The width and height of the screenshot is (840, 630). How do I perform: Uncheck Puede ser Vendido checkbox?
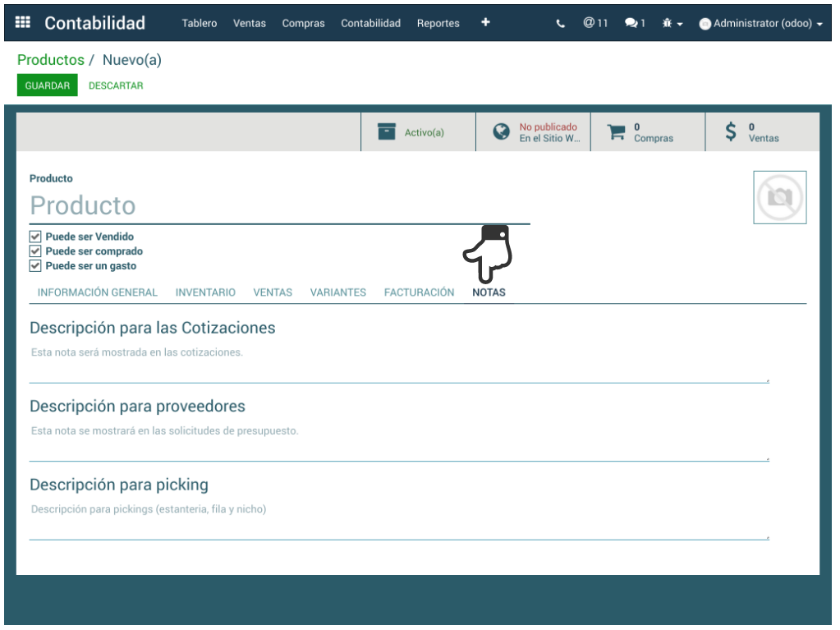35,237
